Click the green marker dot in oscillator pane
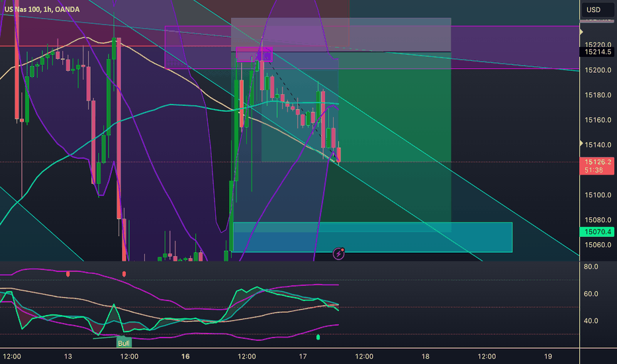Screen dimensions: 617x364 pos(318,338)
